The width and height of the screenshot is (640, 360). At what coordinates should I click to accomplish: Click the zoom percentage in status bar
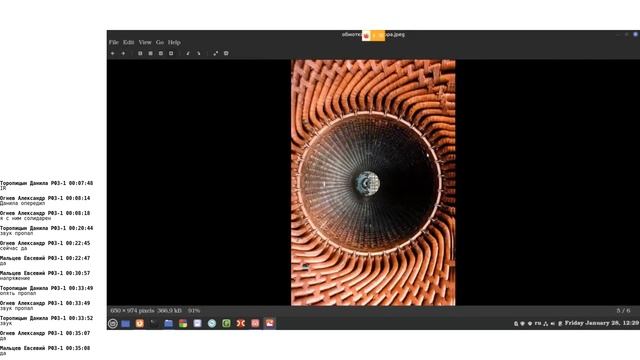[x=194, y=311]
